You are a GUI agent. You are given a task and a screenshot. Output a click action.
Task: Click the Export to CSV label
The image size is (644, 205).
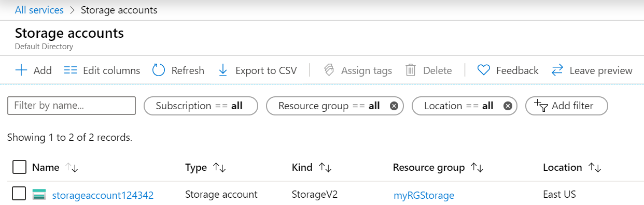click(266, 70)
